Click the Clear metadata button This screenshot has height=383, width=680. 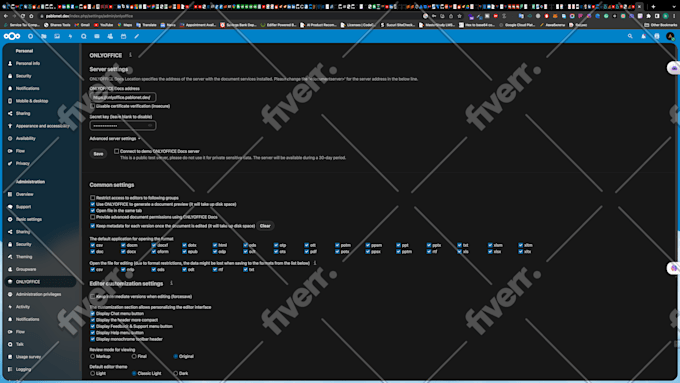pyautogui.click(x=265, y=226)
